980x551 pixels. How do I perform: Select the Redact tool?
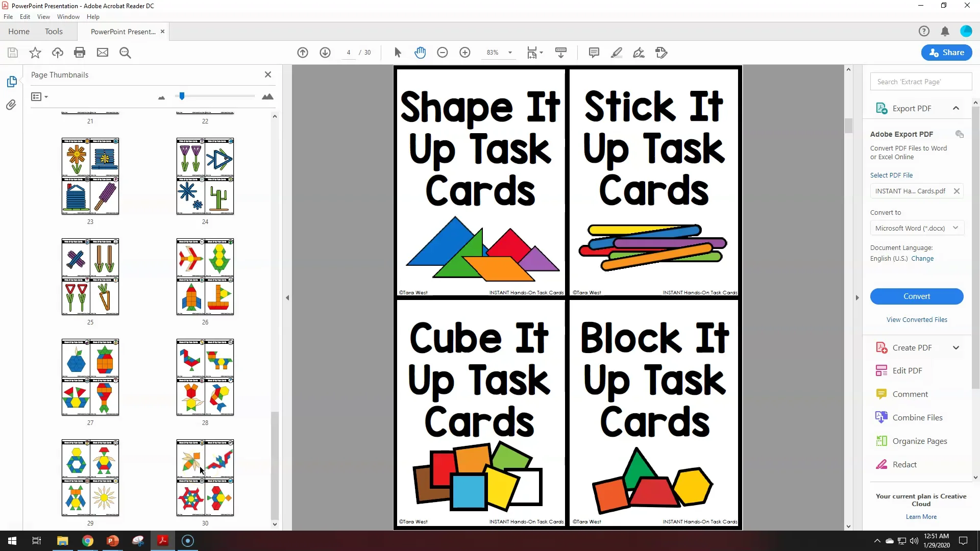tap(904, 464)
